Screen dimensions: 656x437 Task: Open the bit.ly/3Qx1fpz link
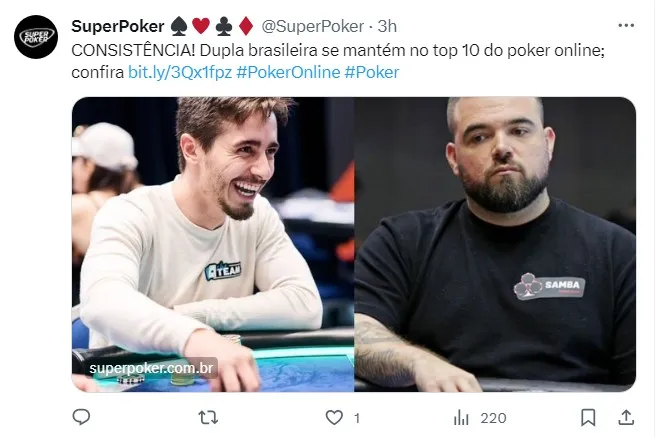[x=180, y=72]
